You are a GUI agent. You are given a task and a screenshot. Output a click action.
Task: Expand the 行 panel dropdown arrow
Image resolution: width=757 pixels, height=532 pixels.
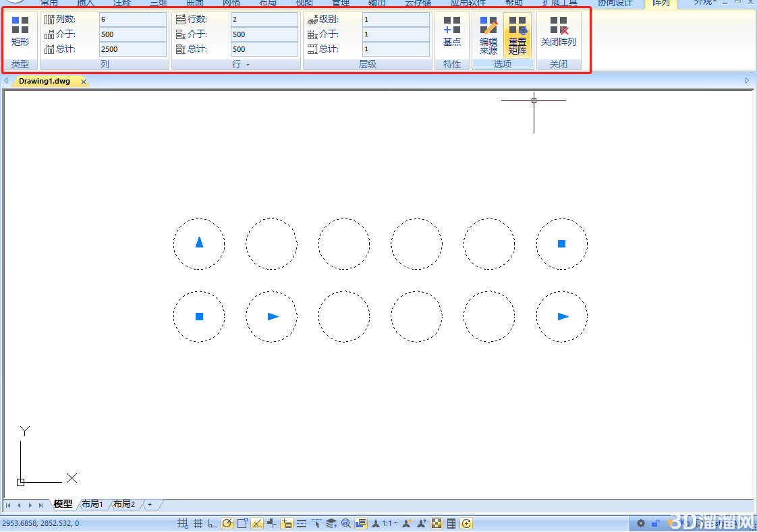pyautogui.click(x=248, y=65)
